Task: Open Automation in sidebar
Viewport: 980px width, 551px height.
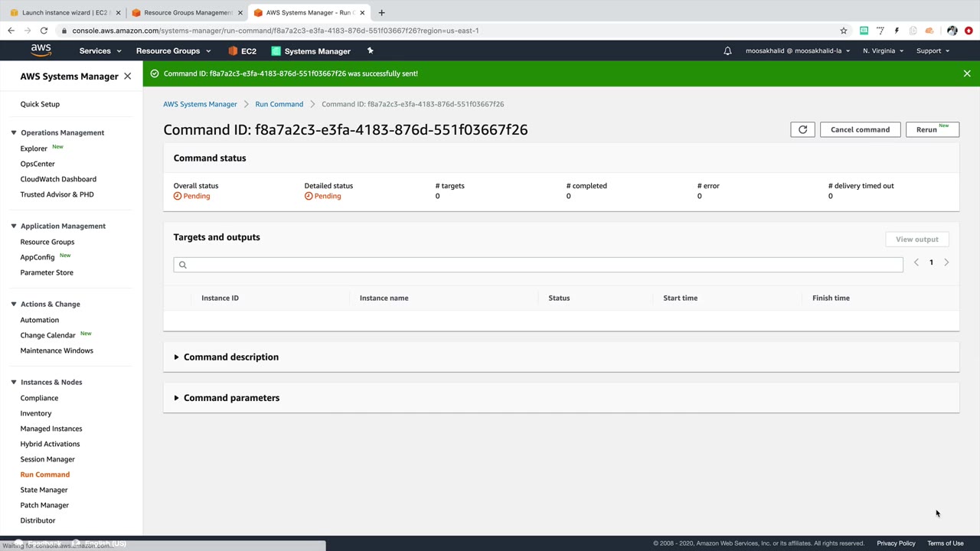Action: coord(40,320)
